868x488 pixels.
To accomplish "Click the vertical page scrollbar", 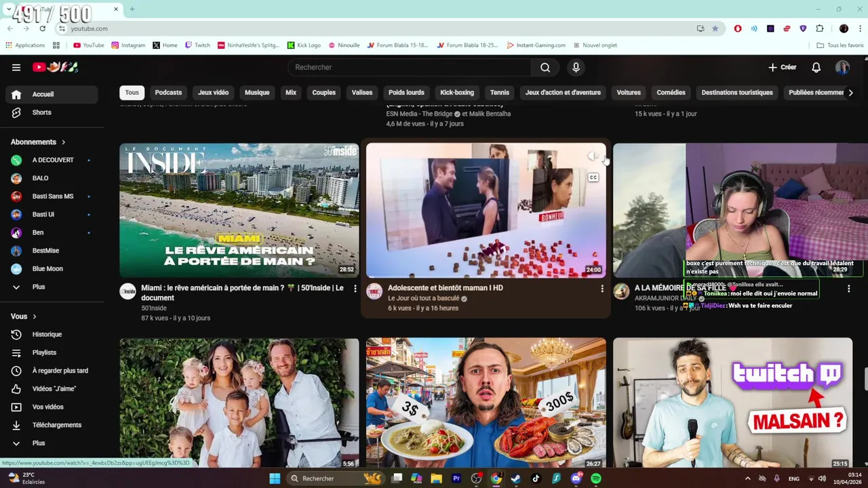I will pyautogui.click(x=865, y=380).
